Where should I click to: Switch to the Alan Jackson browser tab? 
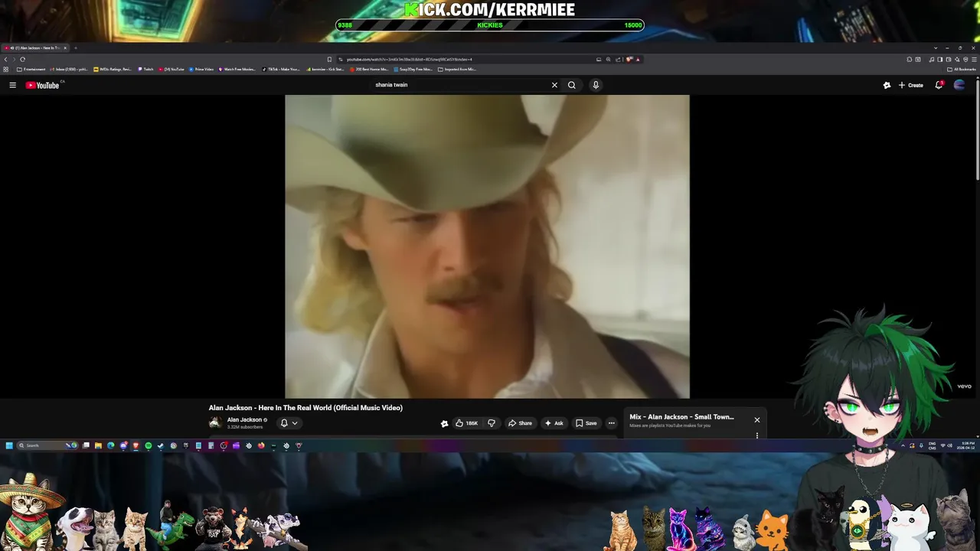tap(35, 47)
